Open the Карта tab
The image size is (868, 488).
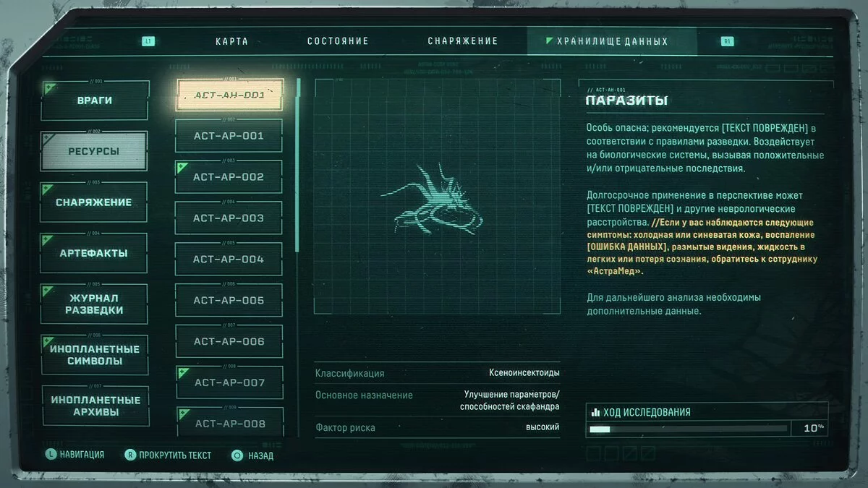point(231,41)
